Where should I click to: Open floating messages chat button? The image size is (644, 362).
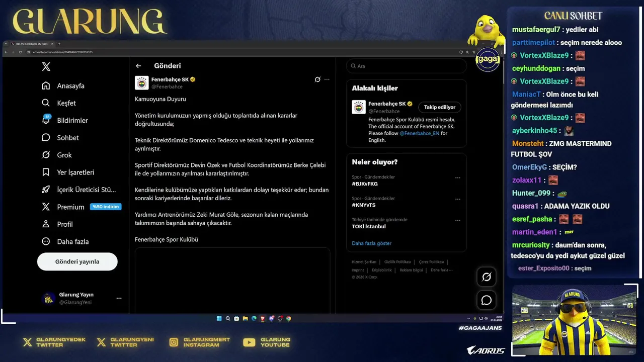click(x=487, y=300)
